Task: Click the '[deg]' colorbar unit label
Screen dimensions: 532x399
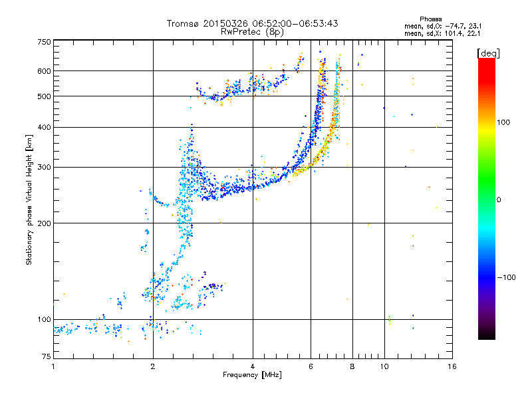Action: [488, 53]
